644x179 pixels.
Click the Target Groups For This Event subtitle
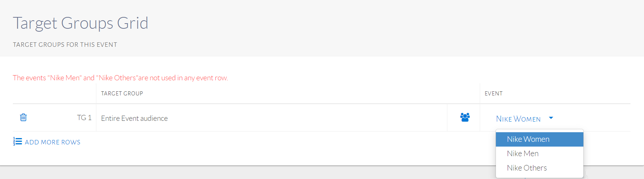(x=65, y=45)
